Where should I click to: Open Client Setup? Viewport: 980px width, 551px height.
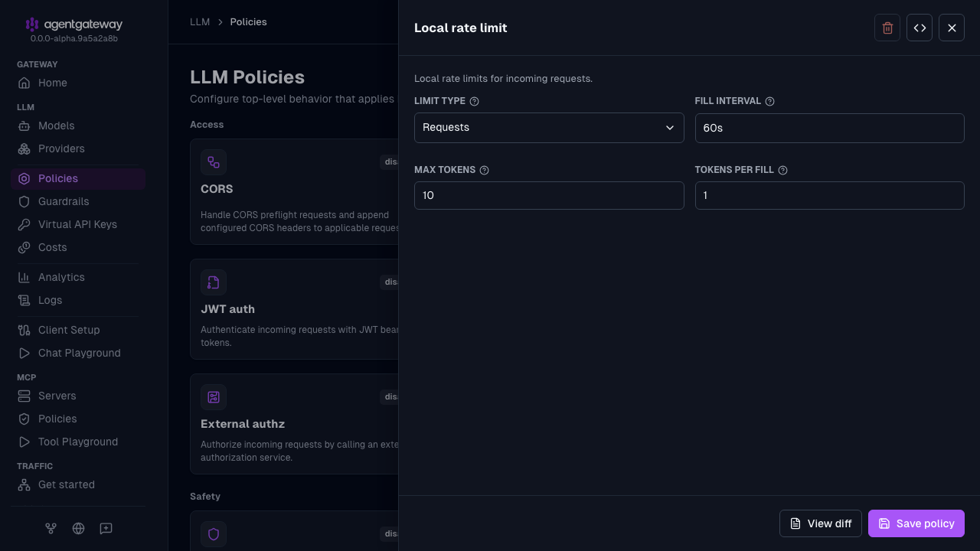click(x=78, y=330)
